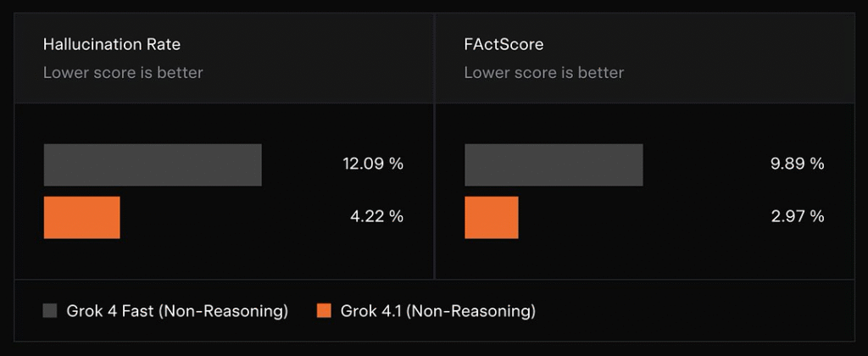Screen dimensions: 868x356
Task: Click the divider line beneath the FActScore header
Action: pos(644,103)
